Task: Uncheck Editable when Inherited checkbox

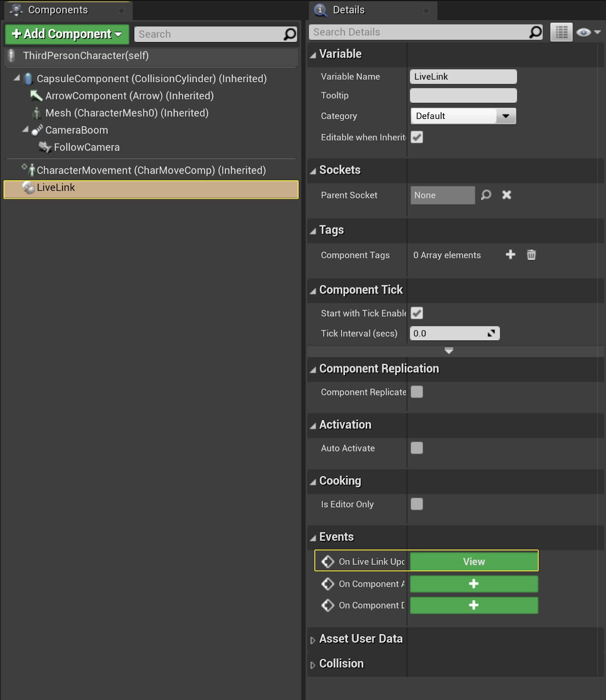Action: point(417,137)
